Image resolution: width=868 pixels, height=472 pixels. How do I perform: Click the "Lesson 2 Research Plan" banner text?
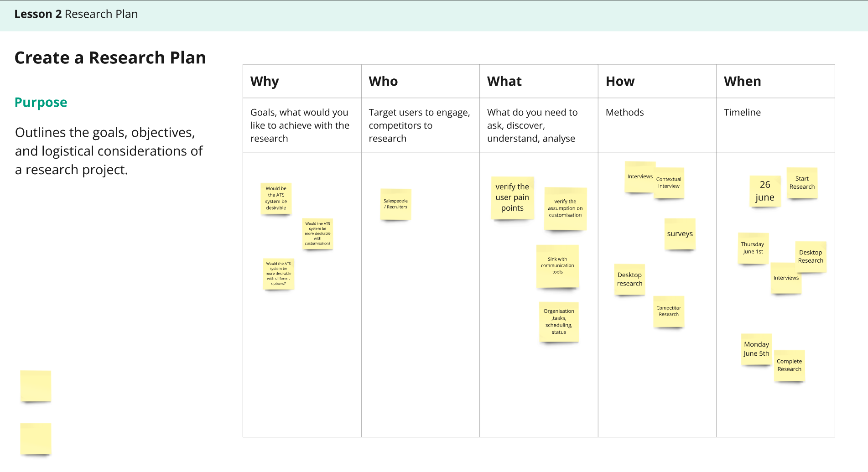click(76, 14)
